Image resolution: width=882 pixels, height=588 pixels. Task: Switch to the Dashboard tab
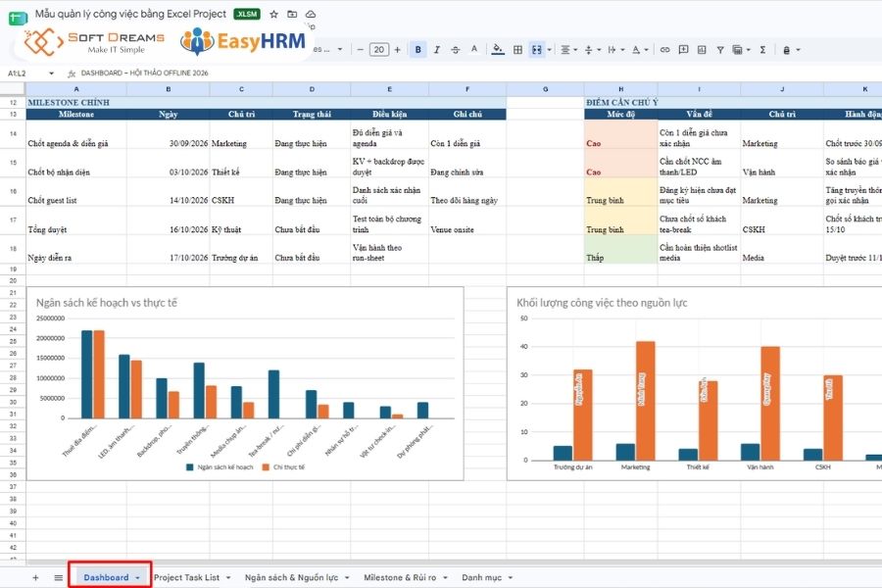point(106,577)
